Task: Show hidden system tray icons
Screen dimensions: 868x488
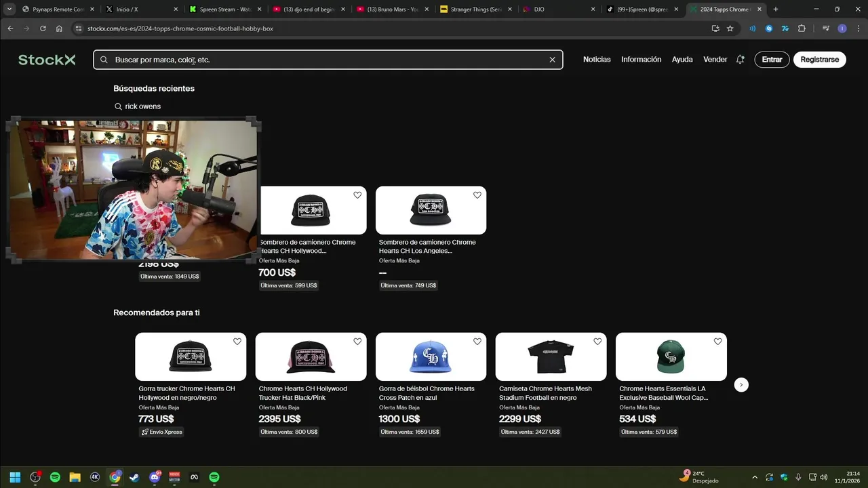Action: (x=755, y=477)
